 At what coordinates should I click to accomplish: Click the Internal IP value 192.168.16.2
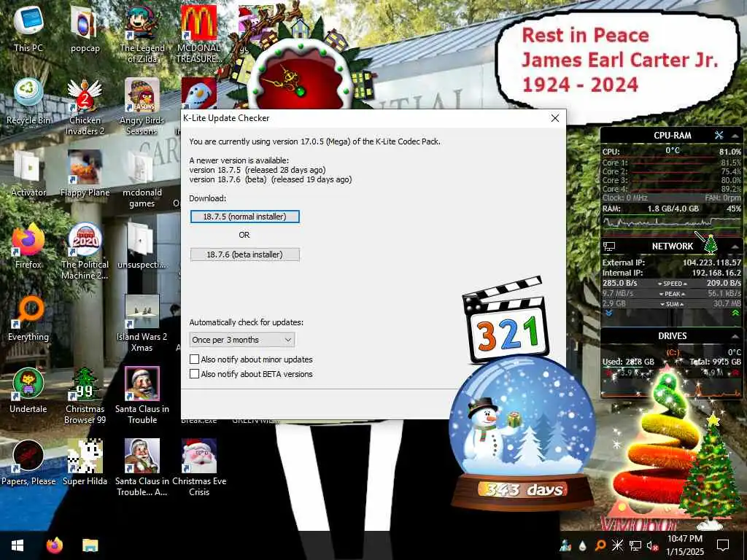tap(716, 273)
